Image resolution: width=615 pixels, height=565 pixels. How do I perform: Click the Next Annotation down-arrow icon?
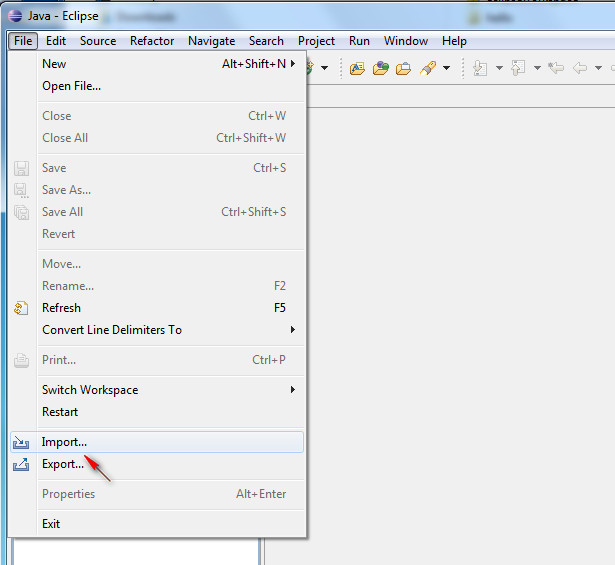(480, 68)
